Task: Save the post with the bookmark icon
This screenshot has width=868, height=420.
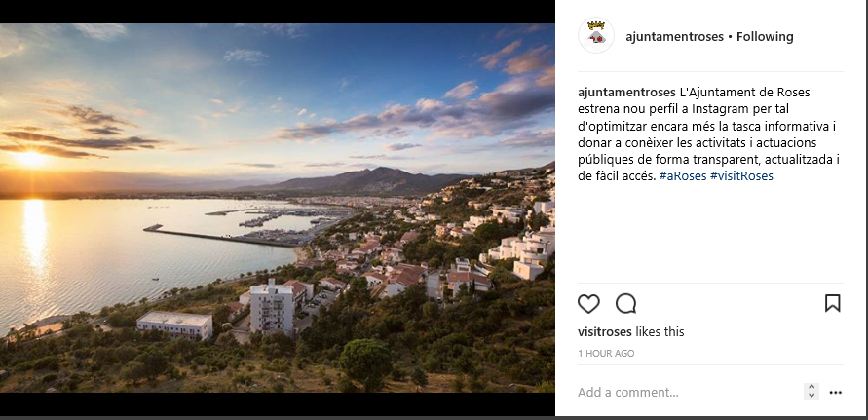Action: click(832, 303)
